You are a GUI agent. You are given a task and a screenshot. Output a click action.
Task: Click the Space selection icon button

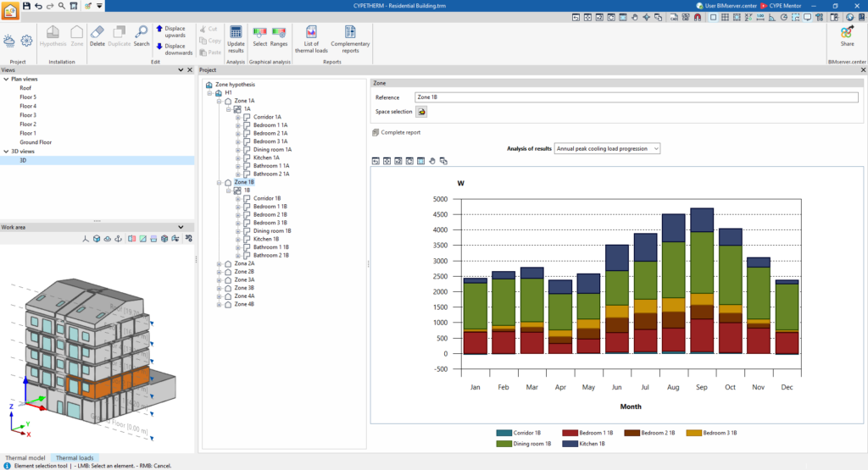[421, 112]
